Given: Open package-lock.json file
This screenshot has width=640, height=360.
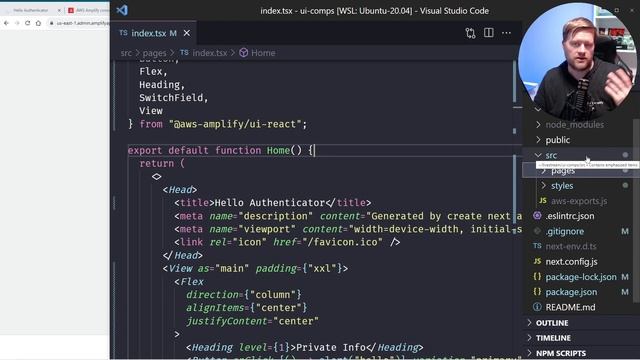Looking at the screenshot, I should point(581,277).
